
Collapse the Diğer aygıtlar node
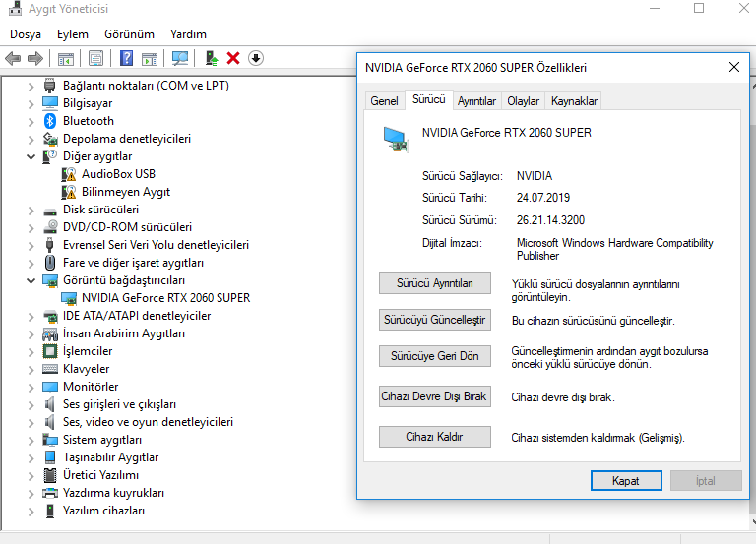(x=31, y=156)
